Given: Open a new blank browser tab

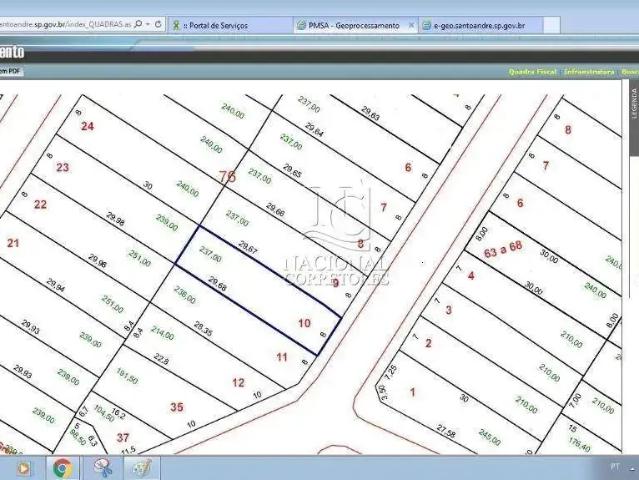Looking at the screenshot, I should point(552,25).
